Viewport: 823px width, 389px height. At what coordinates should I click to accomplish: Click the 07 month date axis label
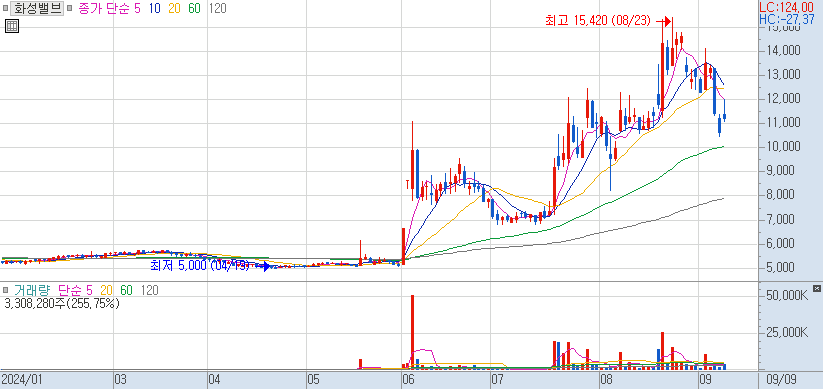coord(497,380)
